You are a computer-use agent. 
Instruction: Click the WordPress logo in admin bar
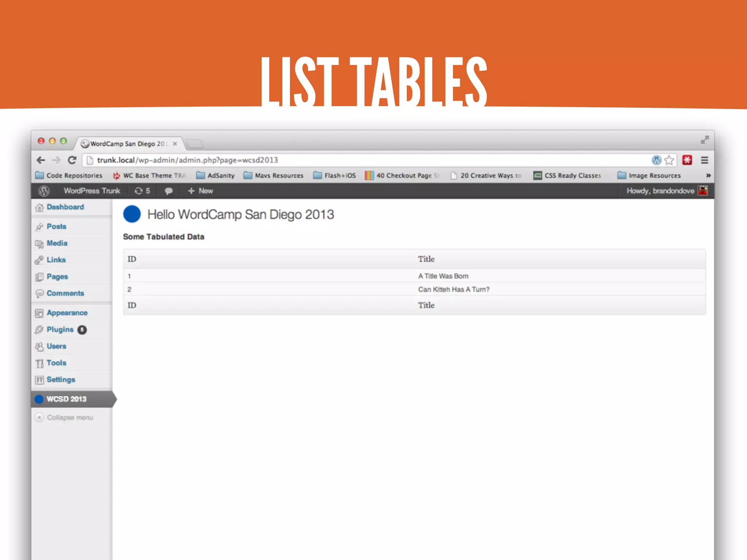(44, 191)
